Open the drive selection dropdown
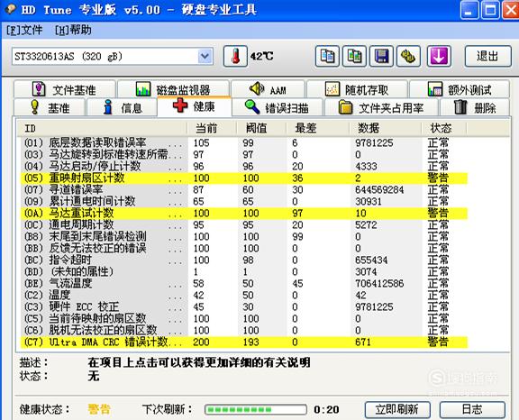Image resolution: width=519 pixels, height=420 pixels. click(x=205, y=57)
